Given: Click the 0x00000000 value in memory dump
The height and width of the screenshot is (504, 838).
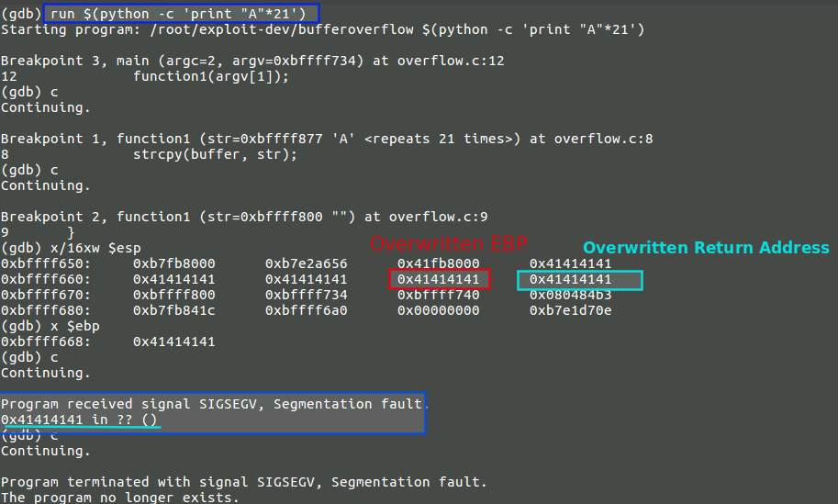Looking at the screenshot, I should 439,310.
